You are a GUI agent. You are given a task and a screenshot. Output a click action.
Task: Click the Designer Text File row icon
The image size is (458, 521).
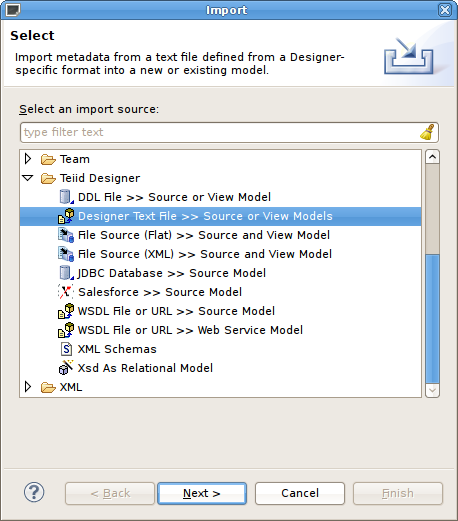66,216
